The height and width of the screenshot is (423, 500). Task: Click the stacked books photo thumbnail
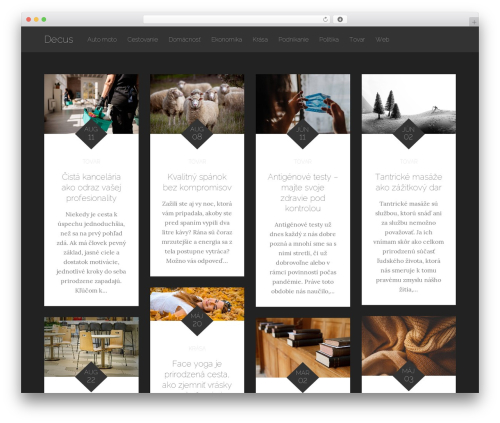(303, 347)
